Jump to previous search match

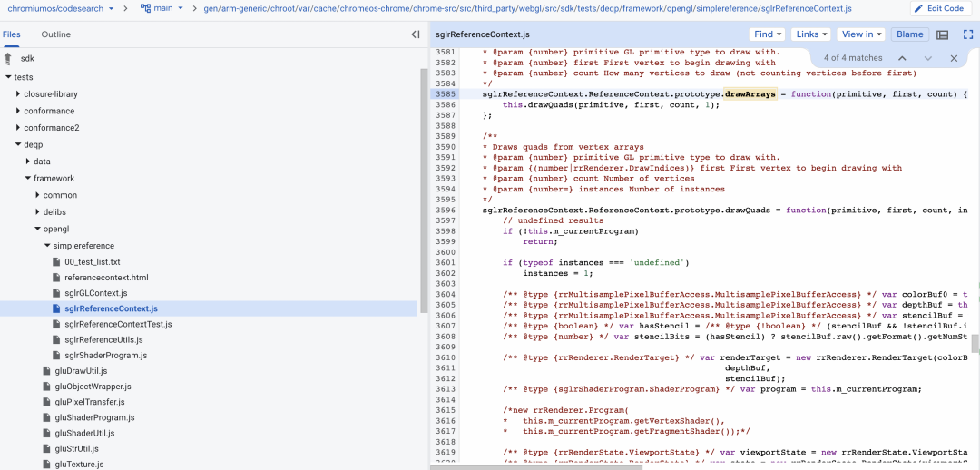tap(901, 58)
